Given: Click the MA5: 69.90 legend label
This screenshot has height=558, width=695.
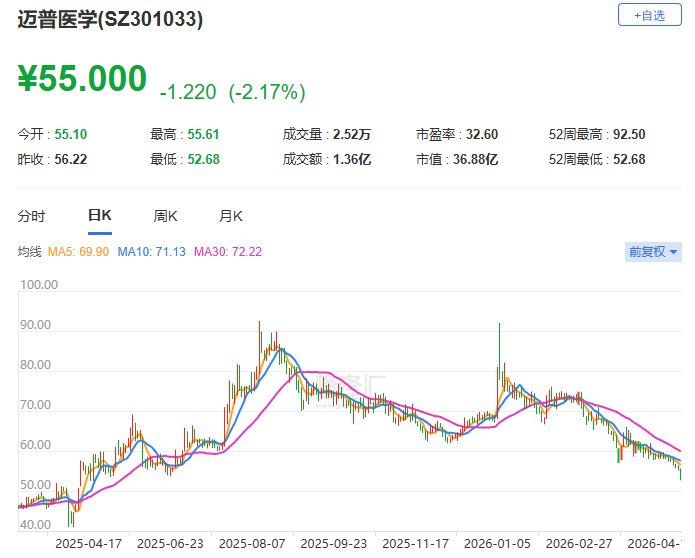Looking at the screenshot, I should (78, 252).
